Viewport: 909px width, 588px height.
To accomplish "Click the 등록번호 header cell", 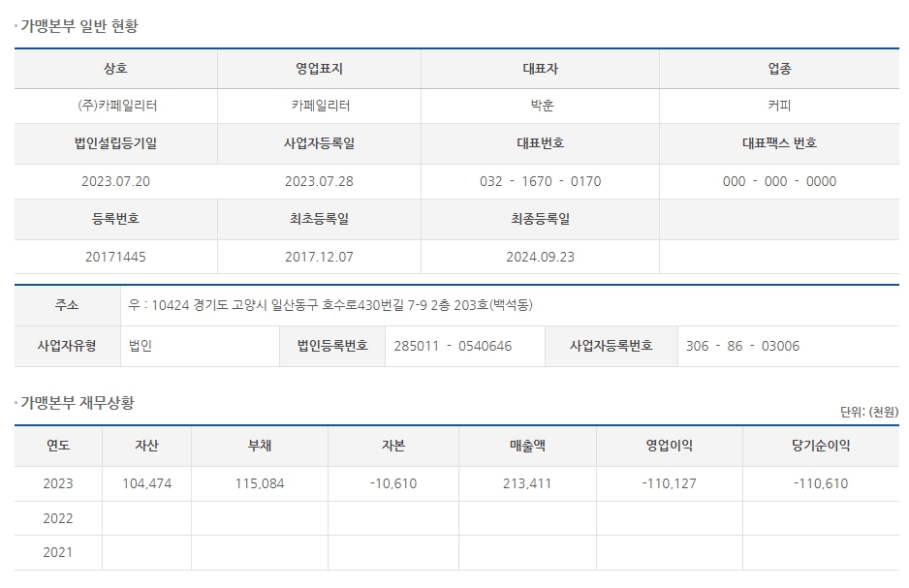I will pyautogui.click(x=116, y=219).
